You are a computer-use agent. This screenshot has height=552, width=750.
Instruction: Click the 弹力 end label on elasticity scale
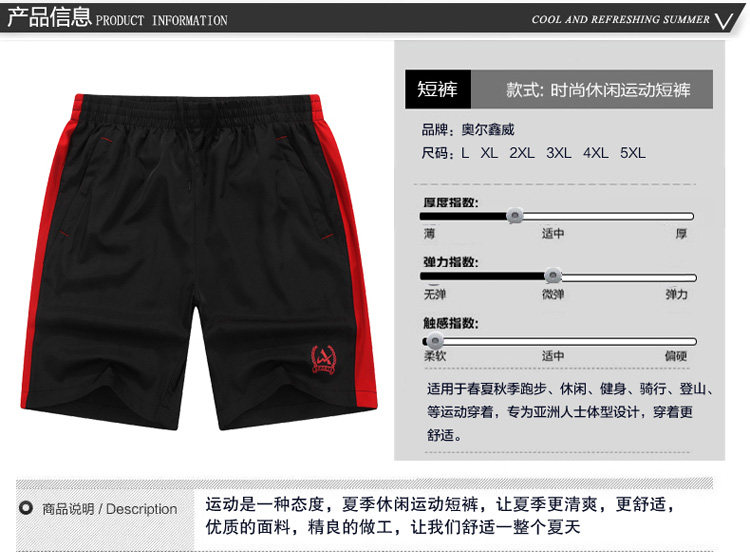[676, 294]
